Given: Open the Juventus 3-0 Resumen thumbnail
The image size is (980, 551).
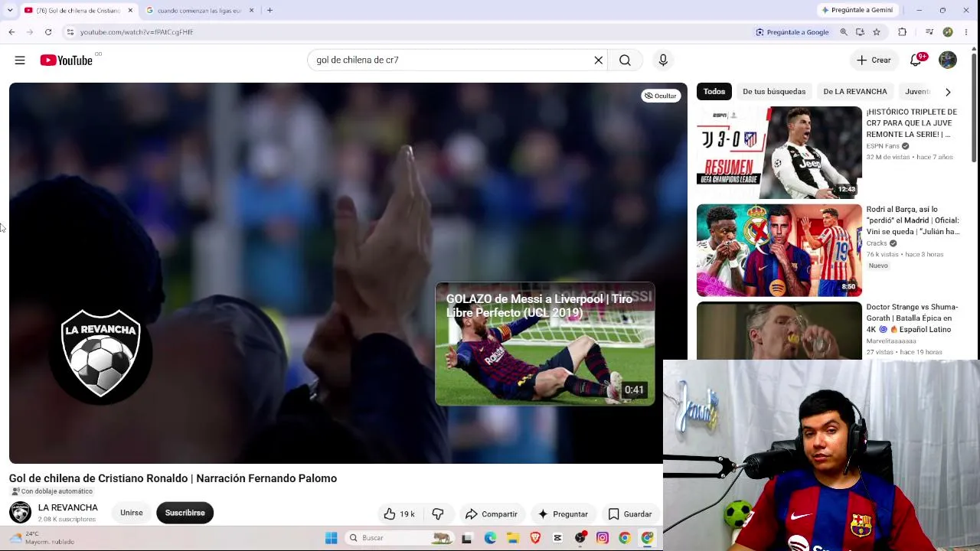Looking at the screenshot, I should [779, 153].
